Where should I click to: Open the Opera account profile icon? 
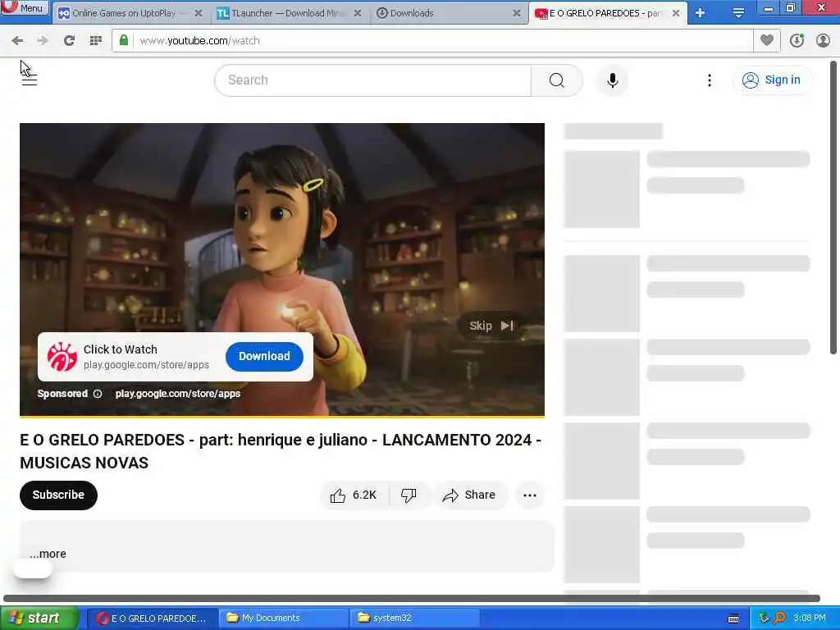click(x=823, y=41)
